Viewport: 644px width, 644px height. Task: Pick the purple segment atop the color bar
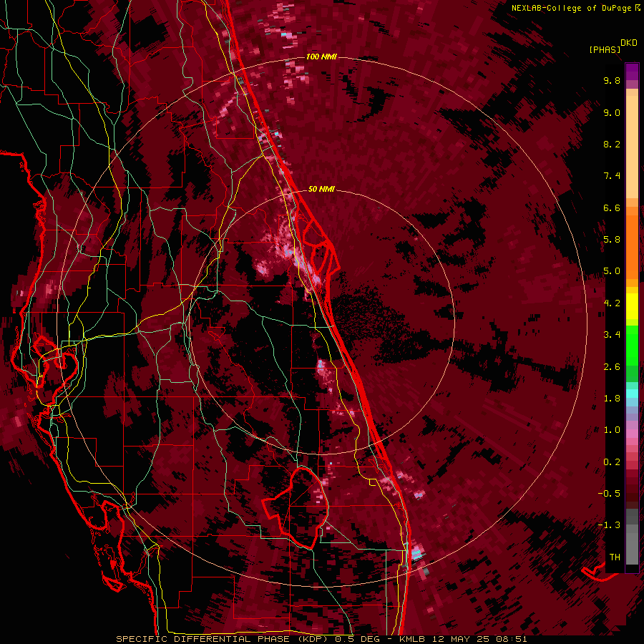[632, 72]
